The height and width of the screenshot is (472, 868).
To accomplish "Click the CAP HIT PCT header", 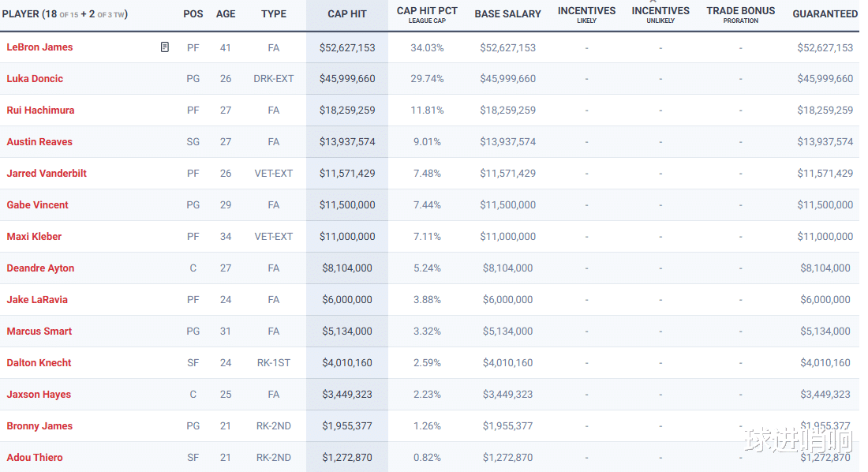I will [x=427, y=11].
